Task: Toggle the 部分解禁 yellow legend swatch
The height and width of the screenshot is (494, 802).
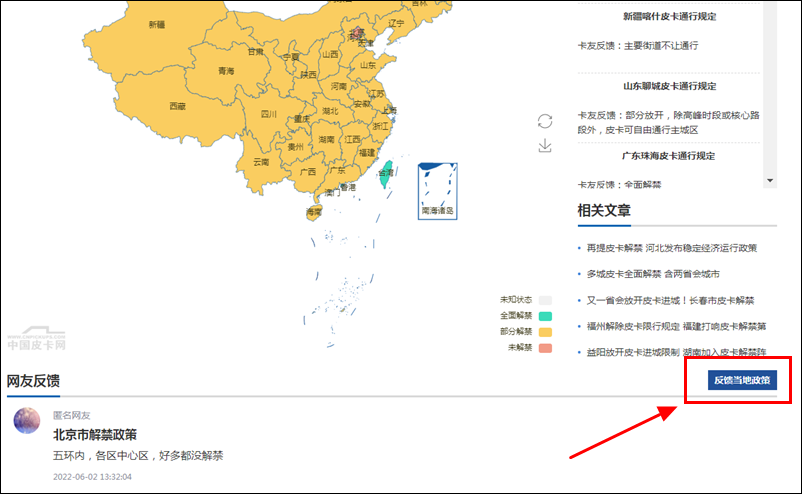Action: point(545,332)
